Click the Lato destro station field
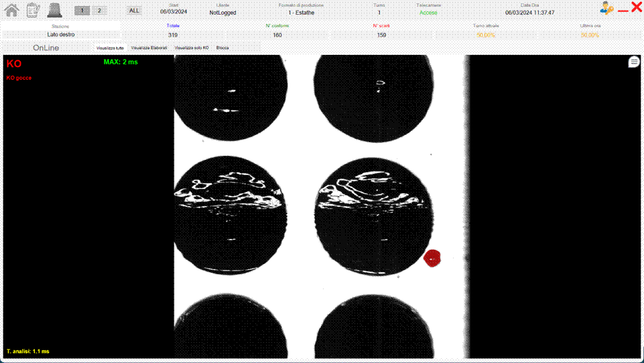Screen dimensions: 644x363 point(61,35)
